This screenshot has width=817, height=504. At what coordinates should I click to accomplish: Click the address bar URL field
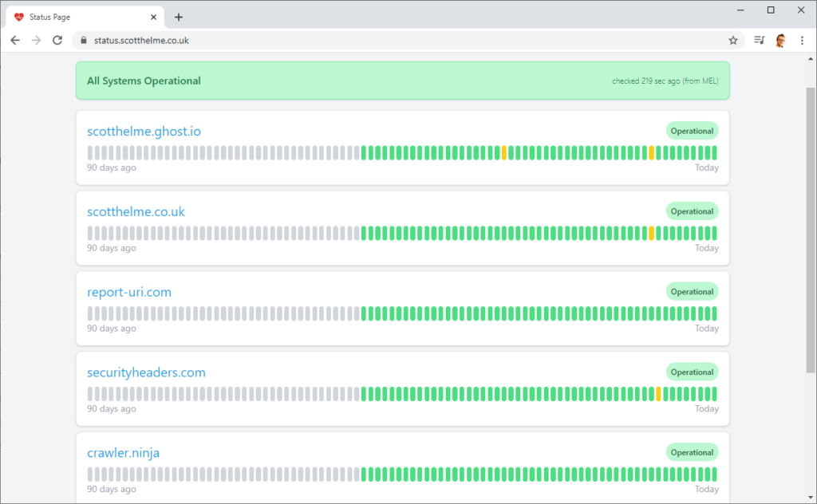pyautogui.click(x=399, y=40)
